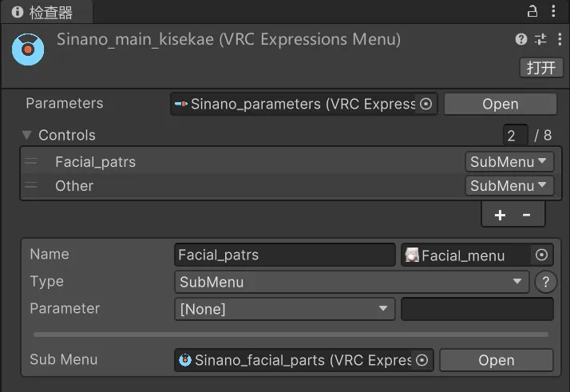Remove the selected control with minus button
Image resolution: width=570 pixels, height=392 pixels.
click(x=526, y=215)
